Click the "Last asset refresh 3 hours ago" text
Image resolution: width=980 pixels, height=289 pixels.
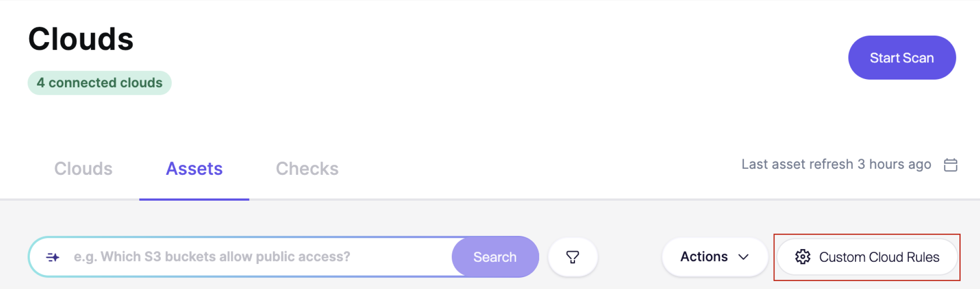tap(836, 164)
